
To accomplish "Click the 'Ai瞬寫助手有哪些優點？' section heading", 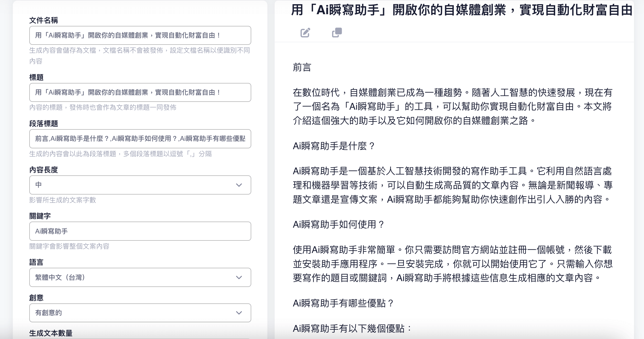I will pos(343,303).
